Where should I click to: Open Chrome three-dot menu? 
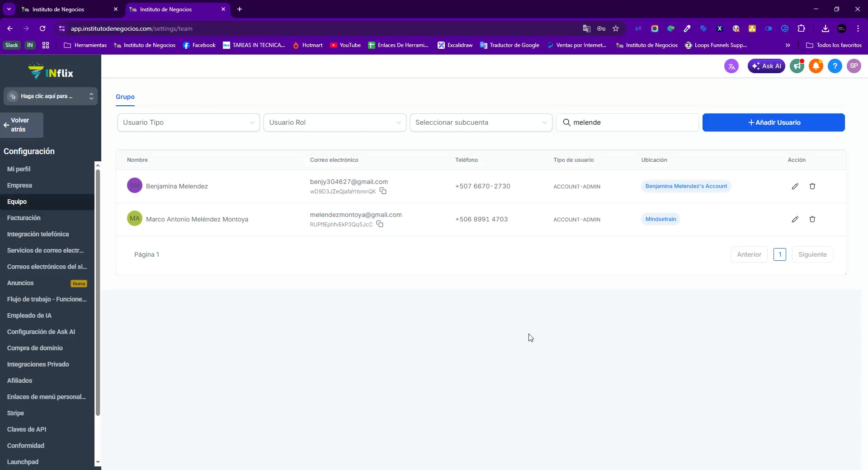(858, 28)
